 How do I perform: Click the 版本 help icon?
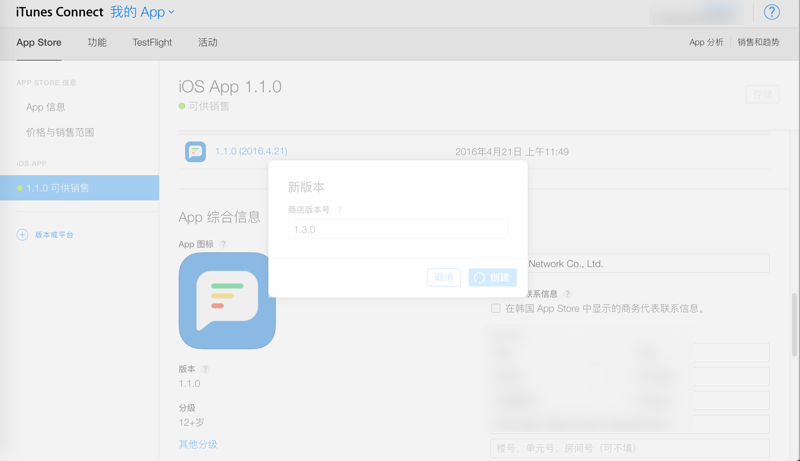click(205, 369)
